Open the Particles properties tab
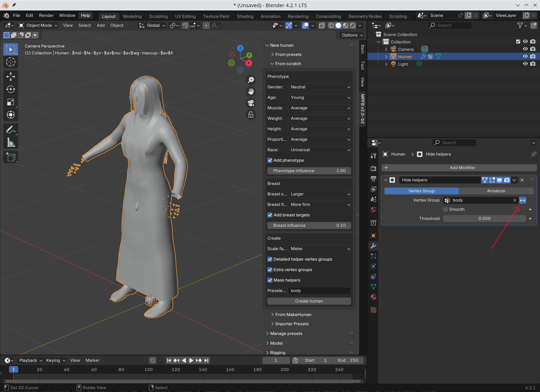This screenshot has height=392, width=540. click(x=373, y=256)
